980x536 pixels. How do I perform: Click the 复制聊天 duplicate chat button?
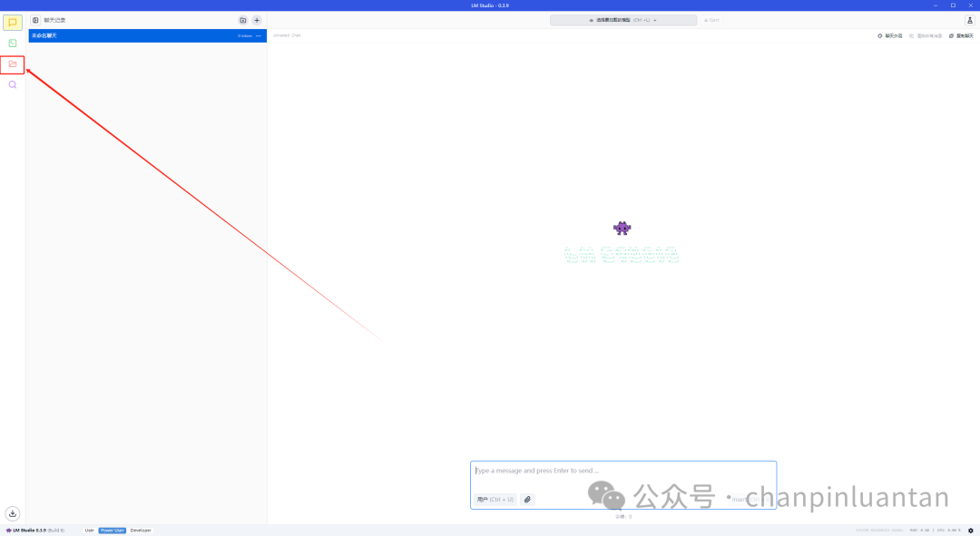coord(961,35)
